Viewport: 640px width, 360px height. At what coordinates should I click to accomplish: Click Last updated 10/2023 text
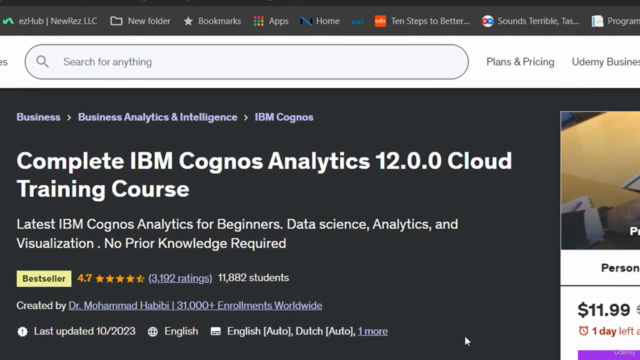(x=84, y=331)
